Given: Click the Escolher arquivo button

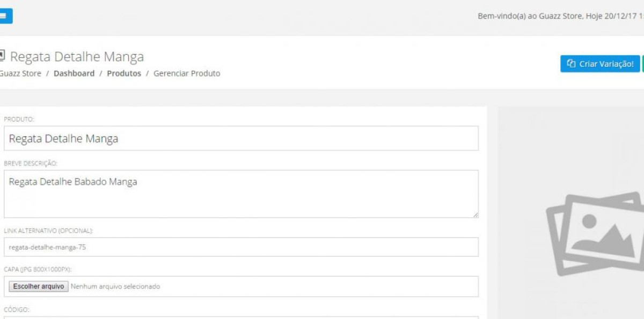Looking at the screenshot, I should click(38, 286).
